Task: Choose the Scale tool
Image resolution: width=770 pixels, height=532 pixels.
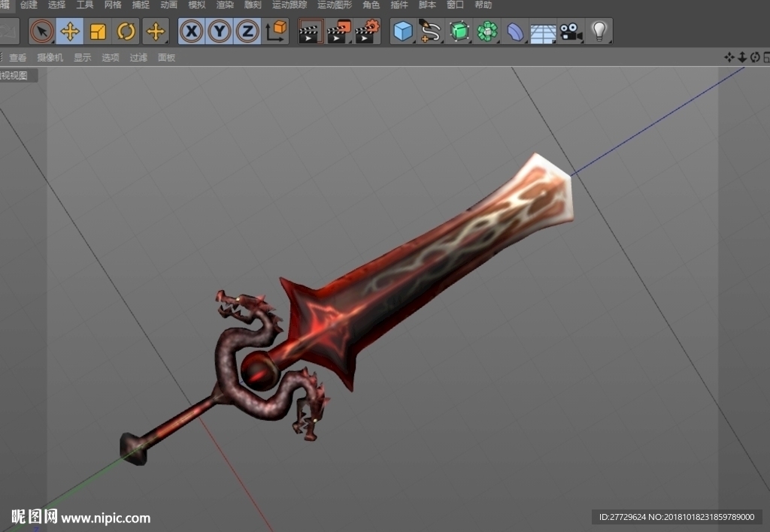Action: [x=98, y=32]
